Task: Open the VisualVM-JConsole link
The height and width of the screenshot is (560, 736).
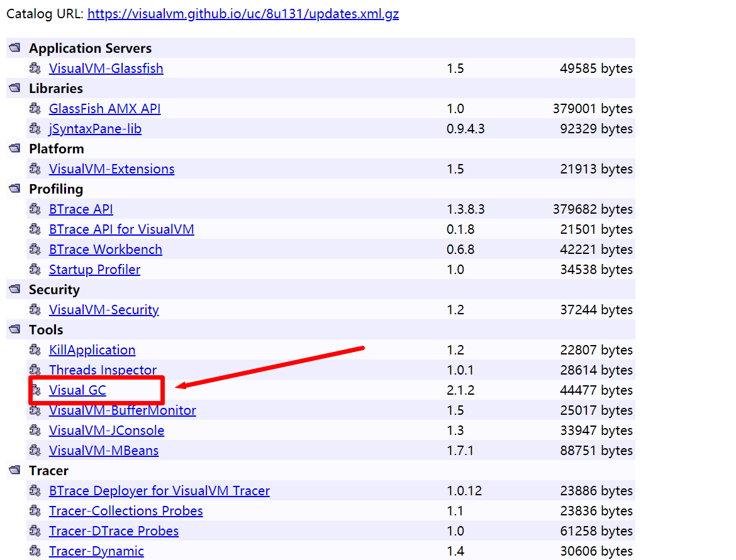Action: (x=106, y=431)
